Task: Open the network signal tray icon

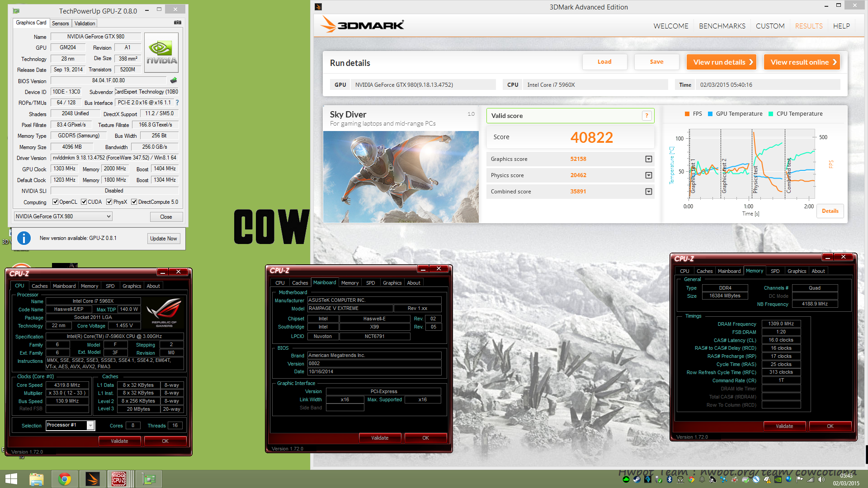Action: 811,479
